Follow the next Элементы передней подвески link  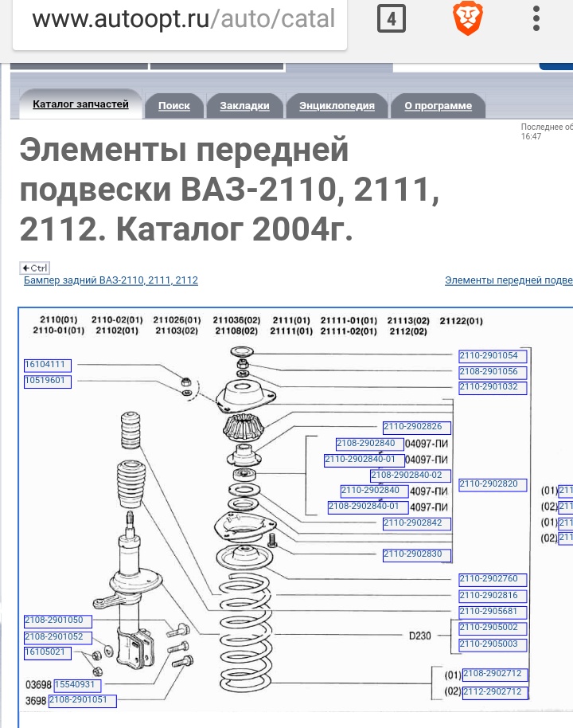point(508,280)
